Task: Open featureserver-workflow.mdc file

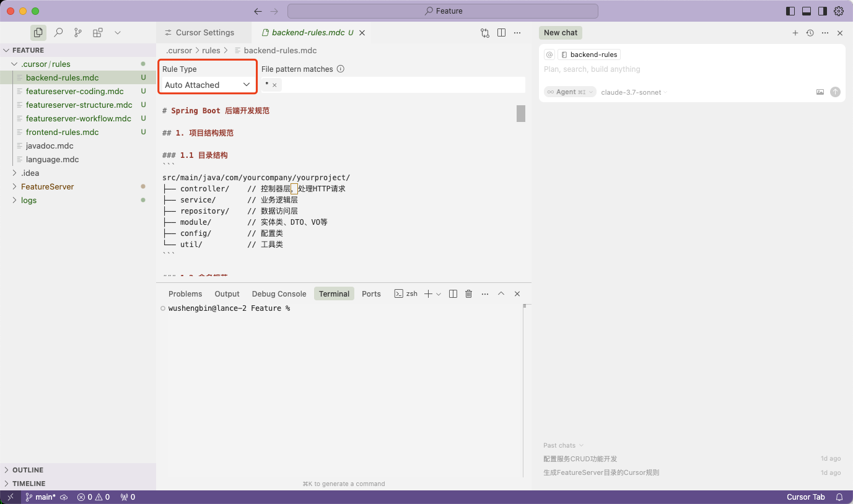Action: coord(78,118)
